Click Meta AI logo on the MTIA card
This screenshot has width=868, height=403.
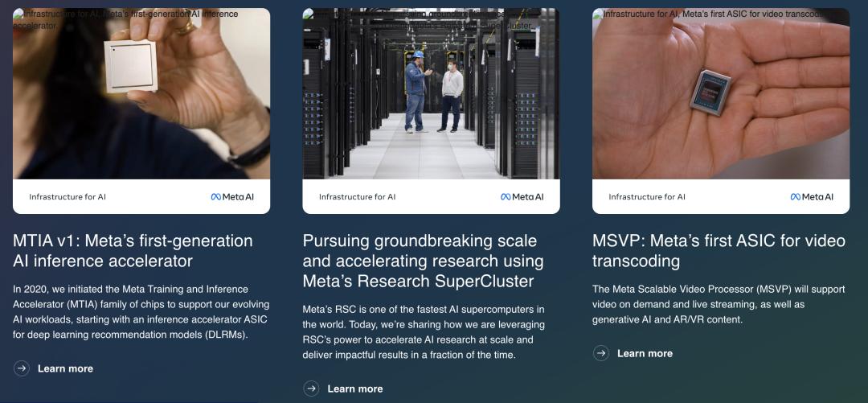coord(232,197)
